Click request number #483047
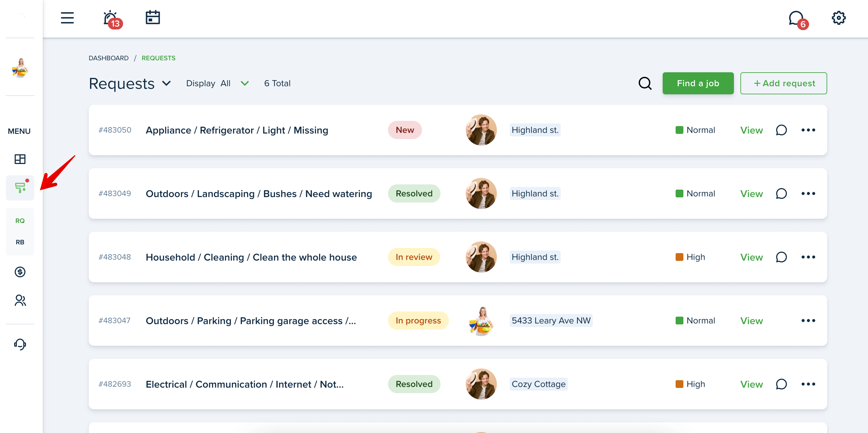The image size is (868, 433). [114, 320]
